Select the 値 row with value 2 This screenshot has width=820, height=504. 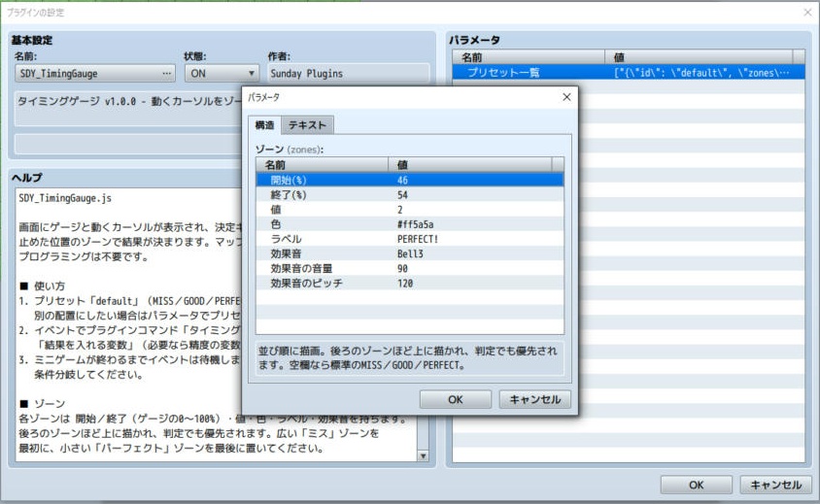pos(409,209)
